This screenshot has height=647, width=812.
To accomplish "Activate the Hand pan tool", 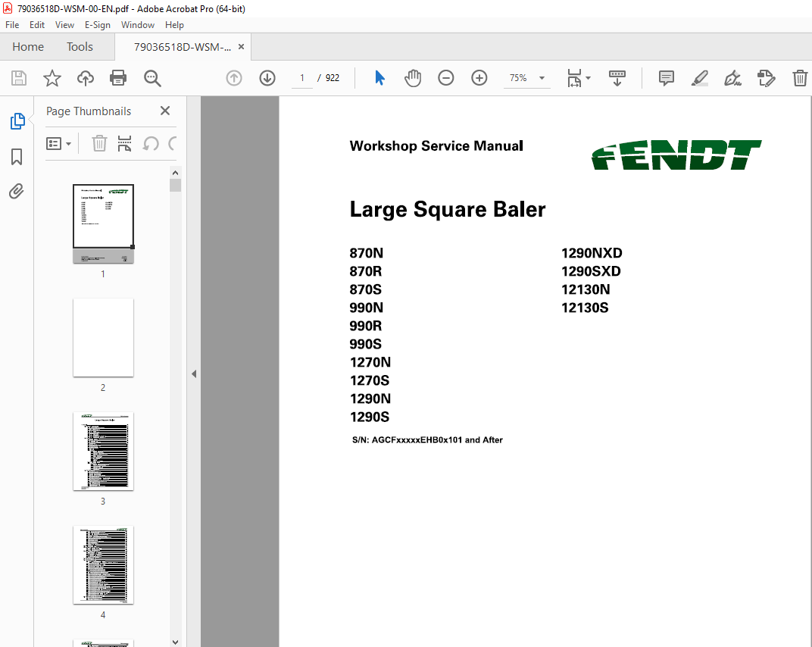I will (x=413, y=78).
